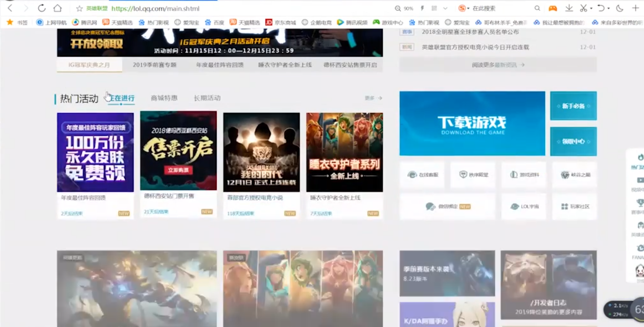Open the 上网导航 bookmark
Viewport: 644px width, 327px height.
point(52,22)
